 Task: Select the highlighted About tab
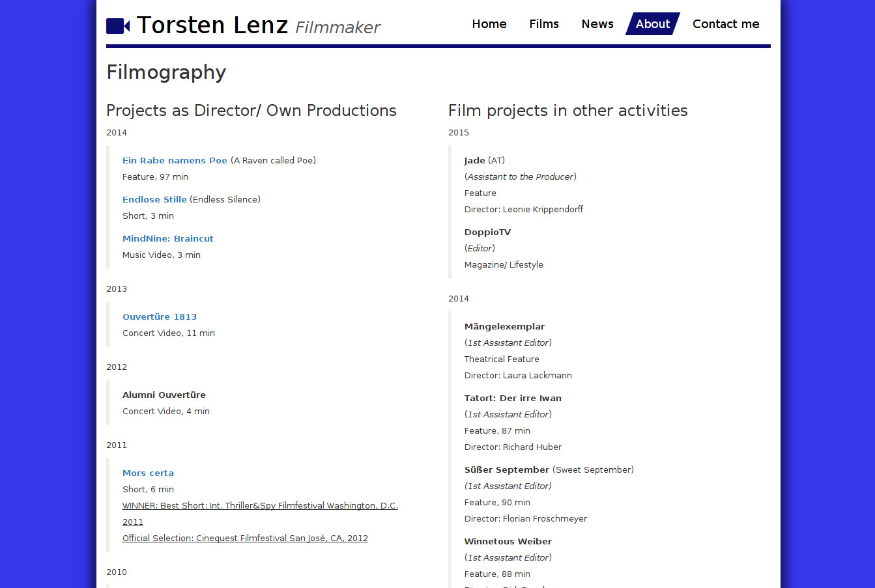point(652,24)
